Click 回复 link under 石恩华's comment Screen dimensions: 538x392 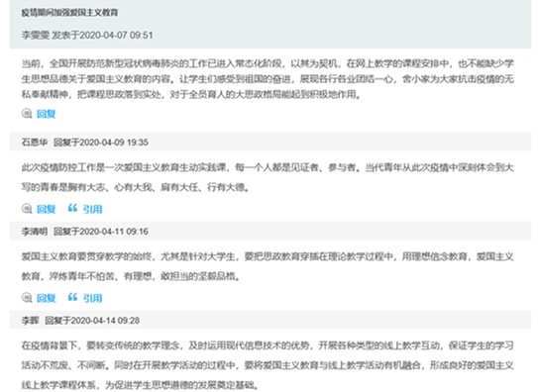[x=47, y=209]
